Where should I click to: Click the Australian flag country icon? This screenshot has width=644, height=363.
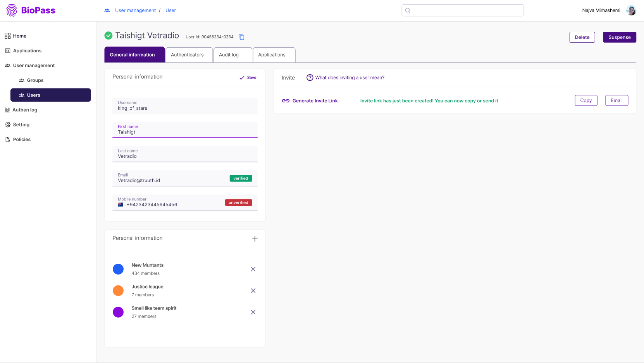tap(121, 205)
